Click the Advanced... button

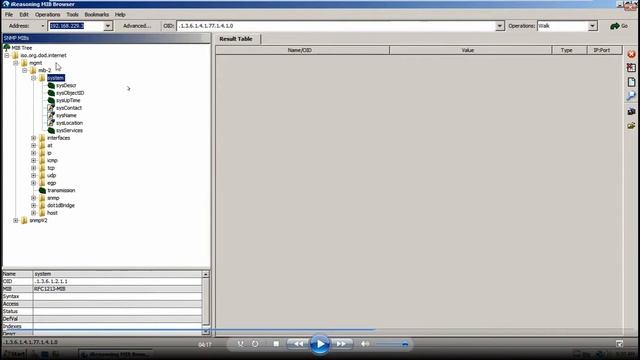click(137, 26)
